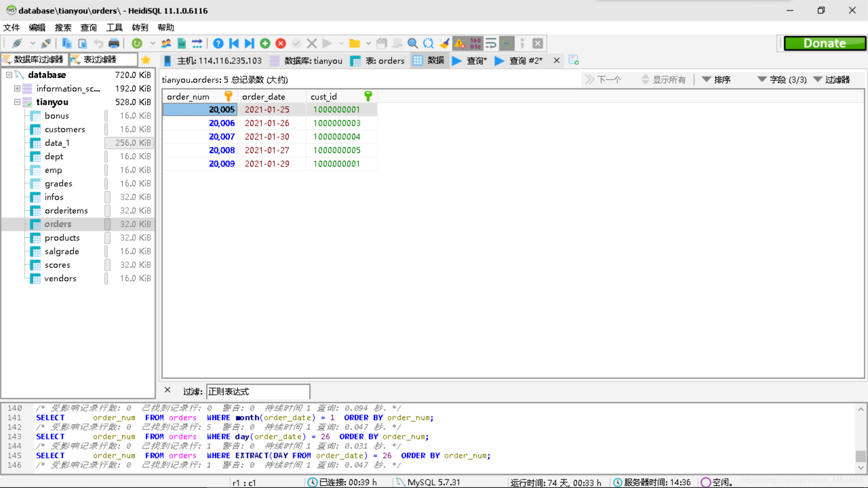Open the 工具 menu
Screen dimensions: 868x488
tap(114, 28)
